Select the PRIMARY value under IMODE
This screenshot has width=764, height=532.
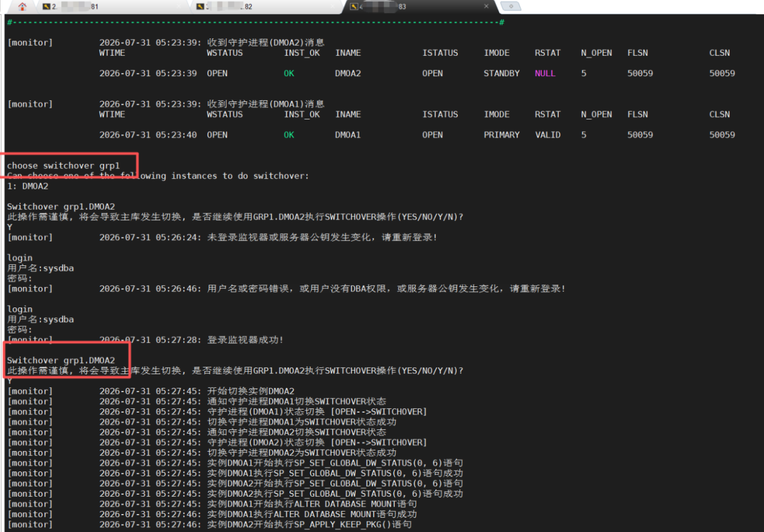click(x=502, y=135)
